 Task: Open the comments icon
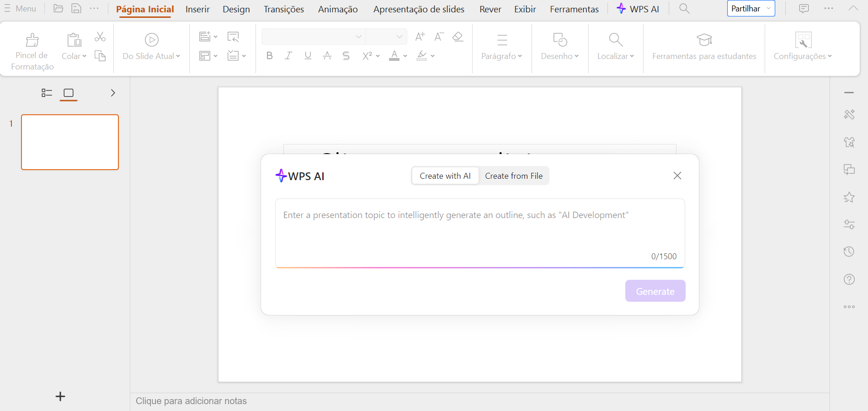[804, 8]
